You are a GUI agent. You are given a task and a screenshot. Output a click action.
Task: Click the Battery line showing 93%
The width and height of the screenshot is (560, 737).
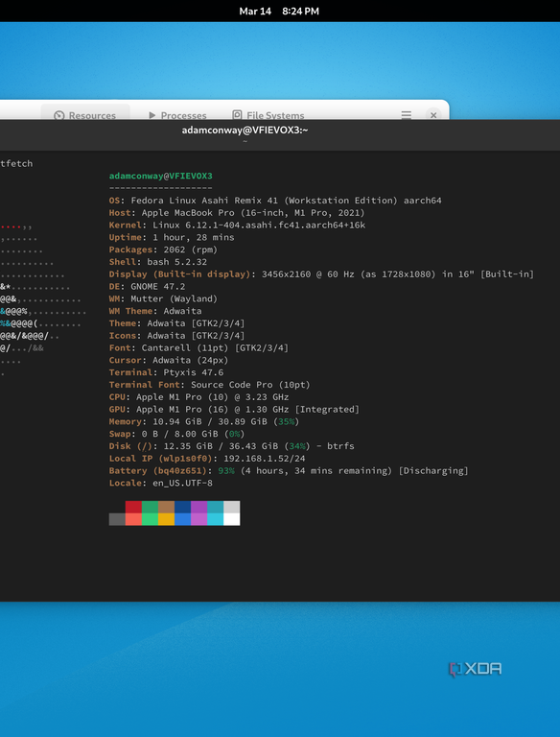(289, 469)
